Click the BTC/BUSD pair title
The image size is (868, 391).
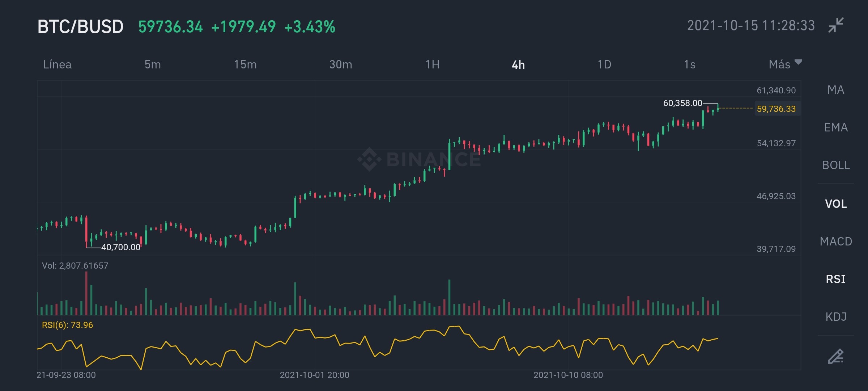pyautogui.click(x=80, y=27)
